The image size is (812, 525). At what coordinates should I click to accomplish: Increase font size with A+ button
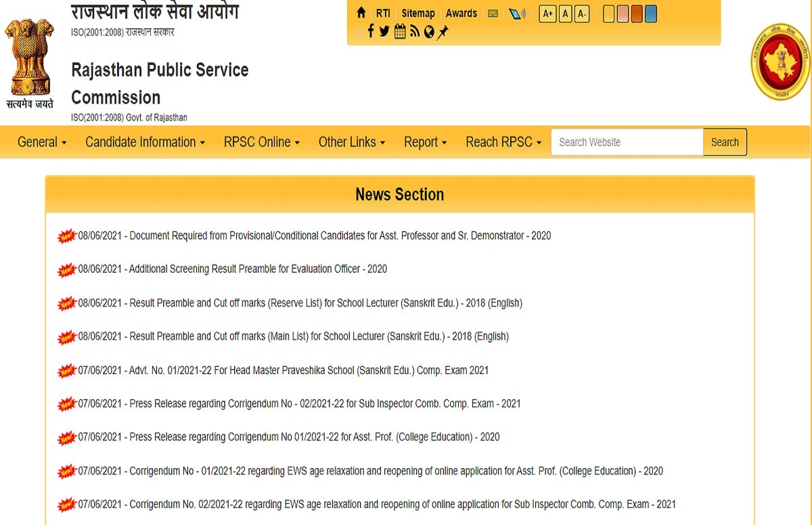(547, 14)
